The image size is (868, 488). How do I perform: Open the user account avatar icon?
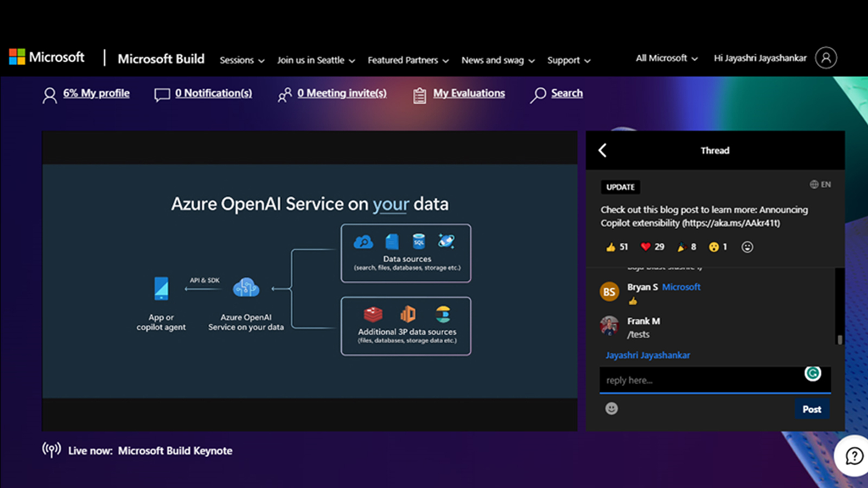point(826,57)
